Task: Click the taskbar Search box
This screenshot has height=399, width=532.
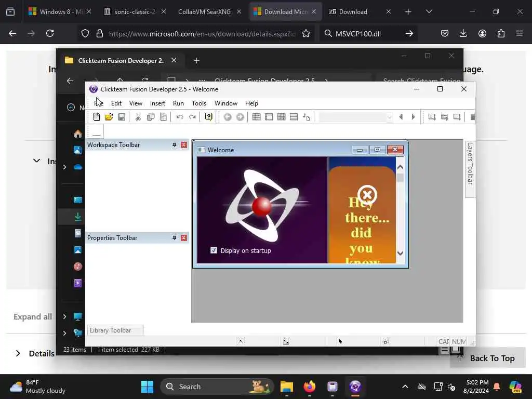Action: pyautogui.click(x=217, y=387)
